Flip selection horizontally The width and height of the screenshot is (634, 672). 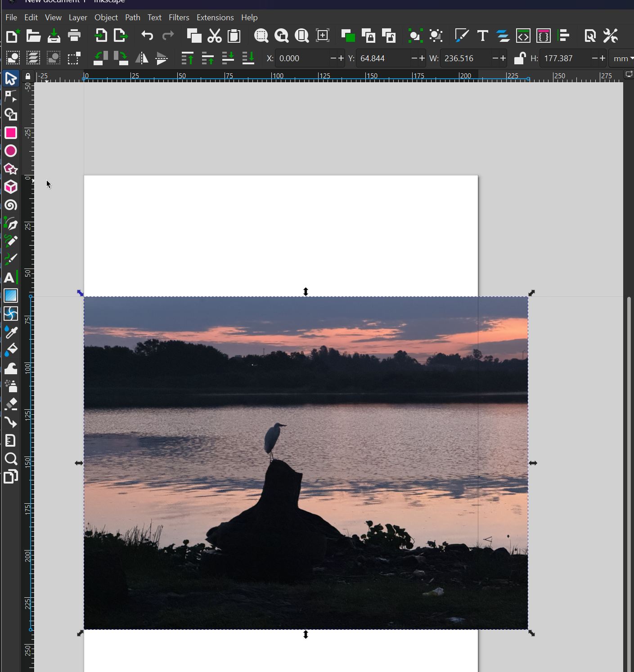point(142,58)
